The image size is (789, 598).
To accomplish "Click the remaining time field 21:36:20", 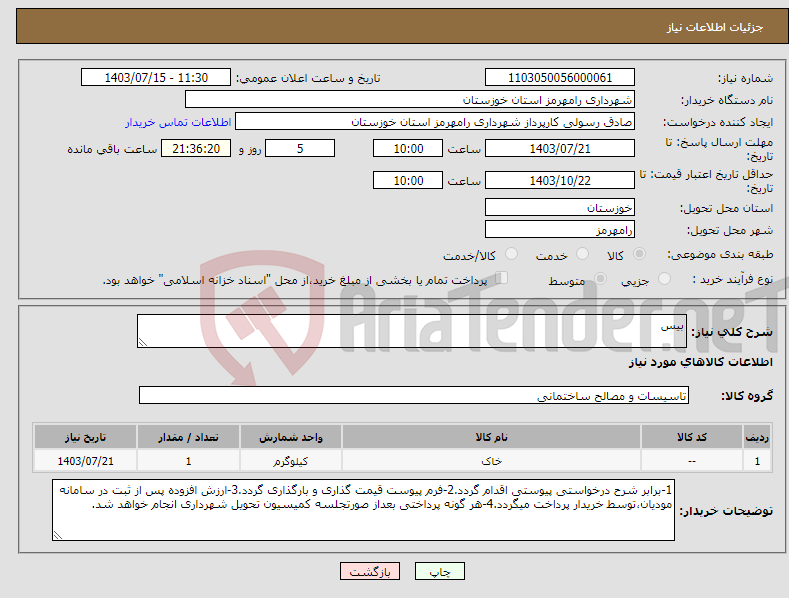I will pos(196,148).
